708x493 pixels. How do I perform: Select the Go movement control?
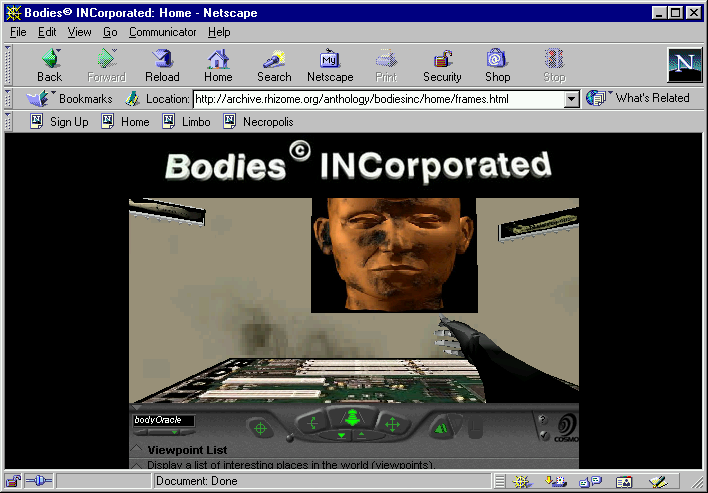pos(352,418)
